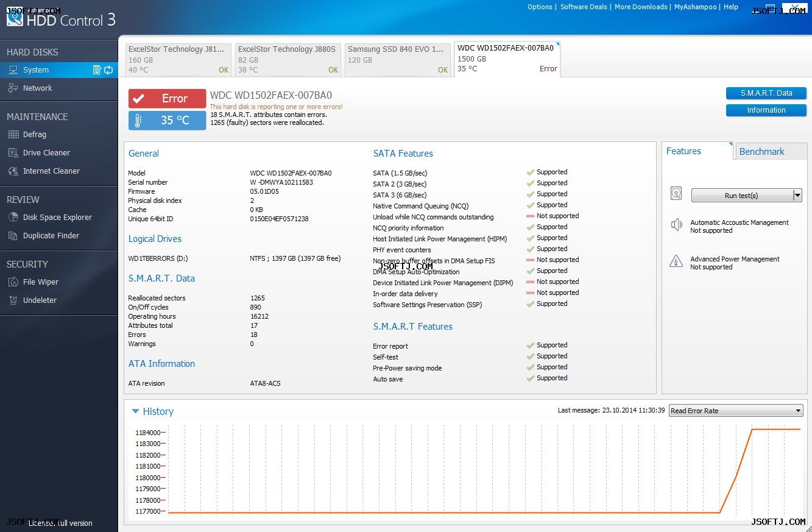The image size is (812, 532).
Task: Switch to the Features tab
Action: click(x=697, y=151)
